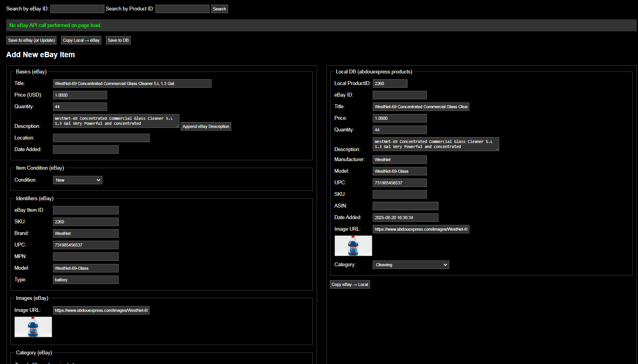Click Copy eBay → Local button

350,284
